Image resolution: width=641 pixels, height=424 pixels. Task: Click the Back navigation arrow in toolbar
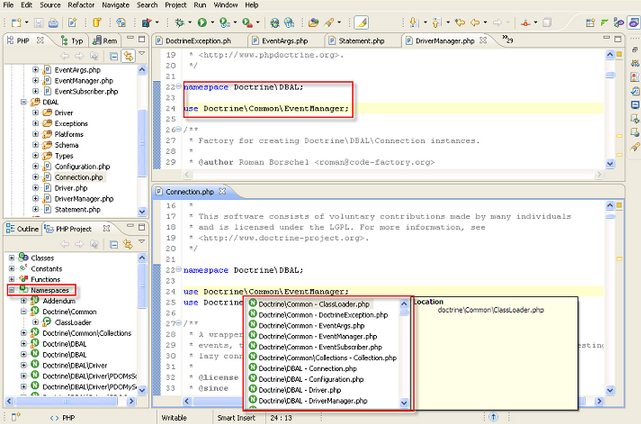[x=475, y=22]
